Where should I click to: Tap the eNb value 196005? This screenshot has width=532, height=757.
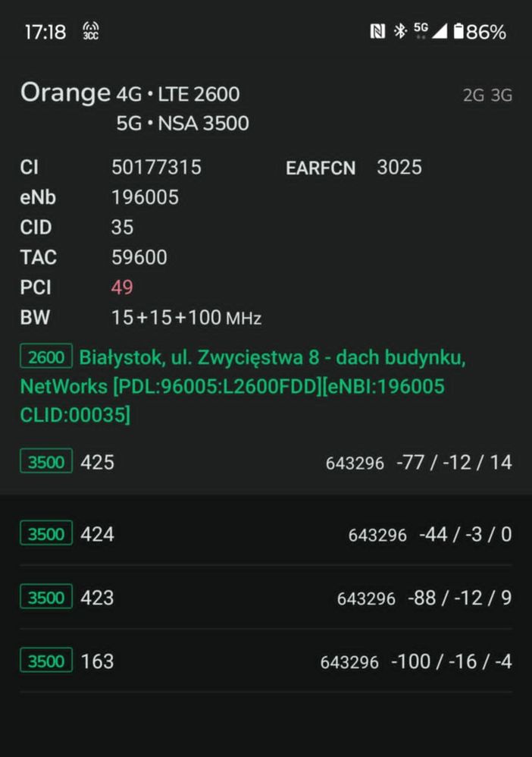coord(145,197)
